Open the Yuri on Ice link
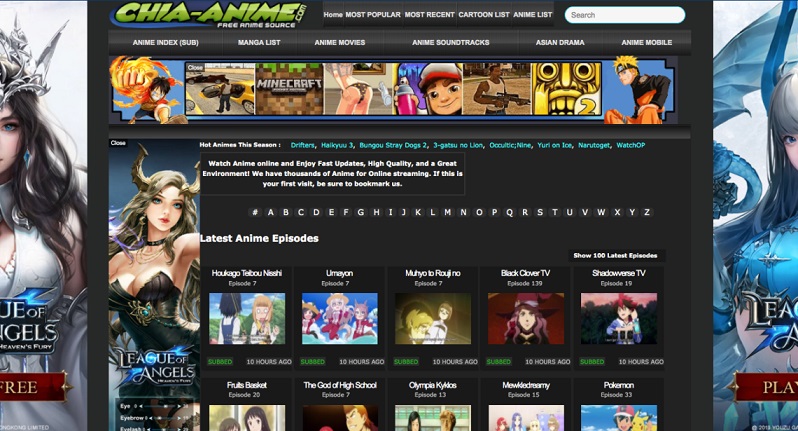The height and width of the screenshot is (431, 798). tap(554, 145)
